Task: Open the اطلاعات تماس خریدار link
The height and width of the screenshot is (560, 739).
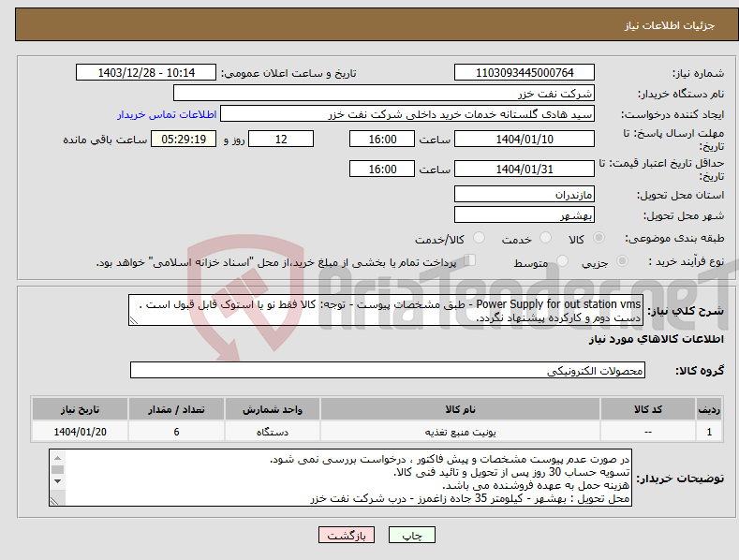Action: click(x=167, y=114)
